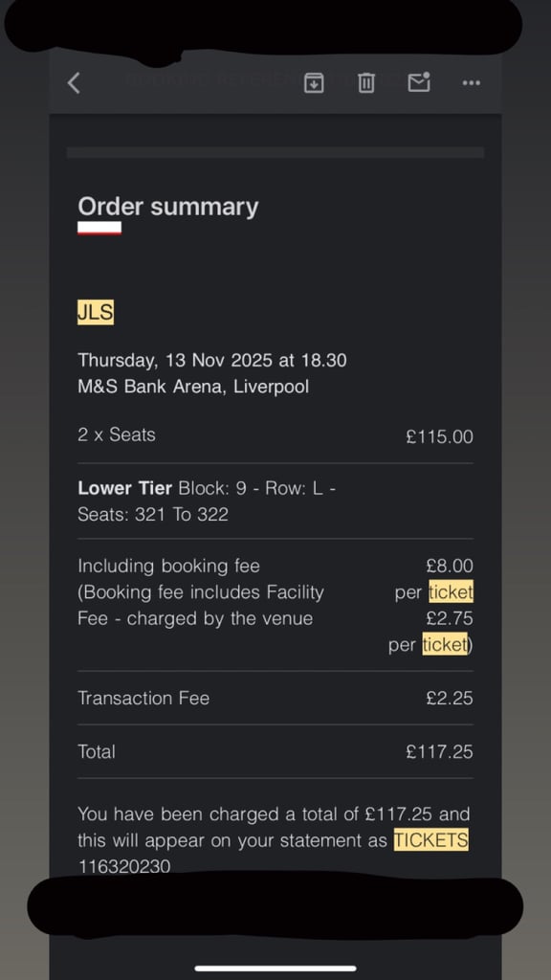Image resolution: width=551 pixels, height=980 pixels.
Task: Tap the bold Lower Tier label
Action: tap(125, 488)
